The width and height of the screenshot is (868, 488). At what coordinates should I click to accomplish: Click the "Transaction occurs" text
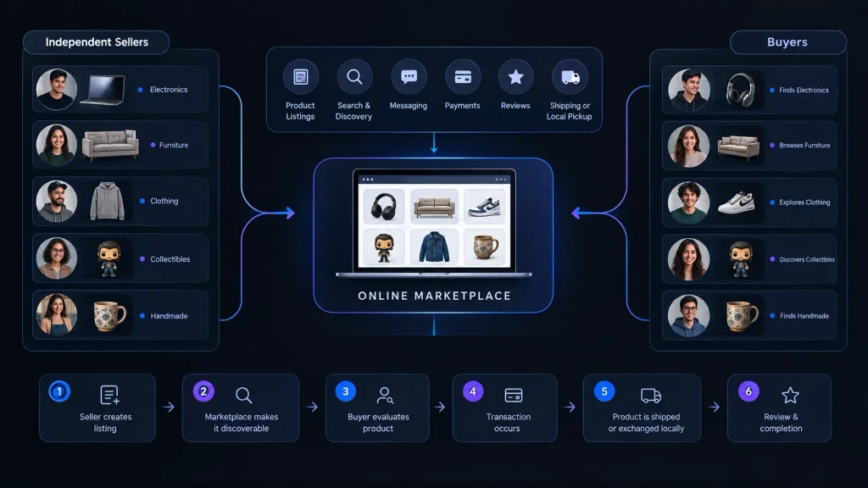(x=508, y=423)
